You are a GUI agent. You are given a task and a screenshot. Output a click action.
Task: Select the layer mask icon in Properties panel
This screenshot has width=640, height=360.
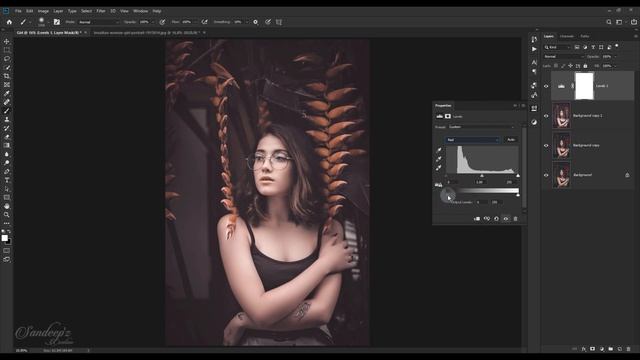click(448, 116)
